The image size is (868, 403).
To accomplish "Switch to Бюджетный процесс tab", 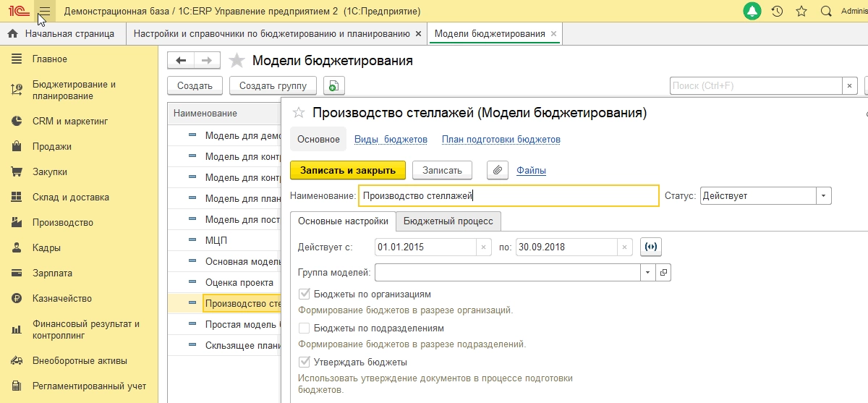I will [x=448, y=221].
